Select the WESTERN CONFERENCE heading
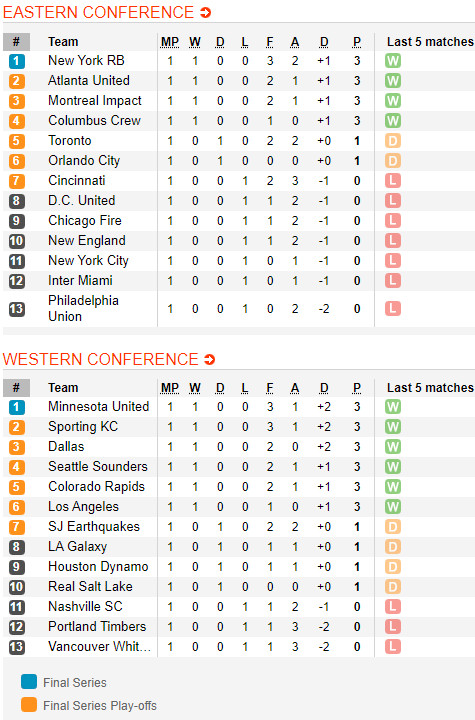Screen dimensions: 475x720 [101, 359]
